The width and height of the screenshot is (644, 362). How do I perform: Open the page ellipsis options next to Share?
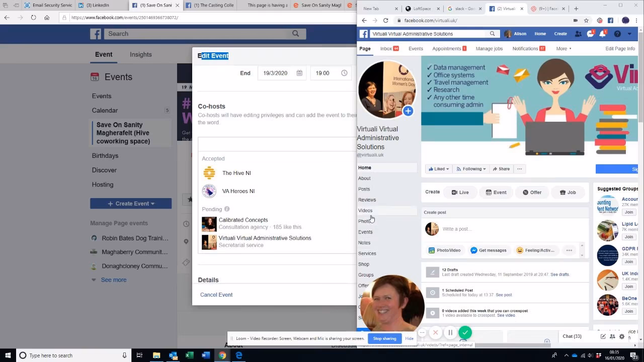click(x=519, y=169)
